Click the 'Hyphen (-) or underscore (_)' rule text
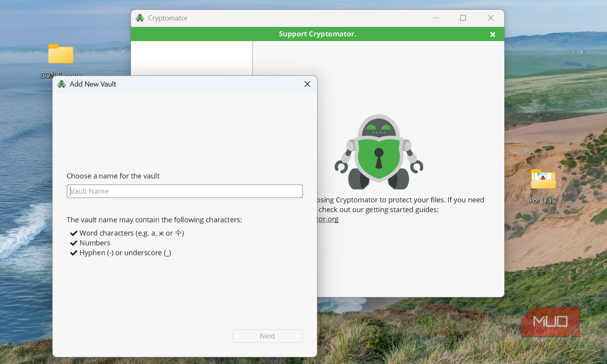 125,253
